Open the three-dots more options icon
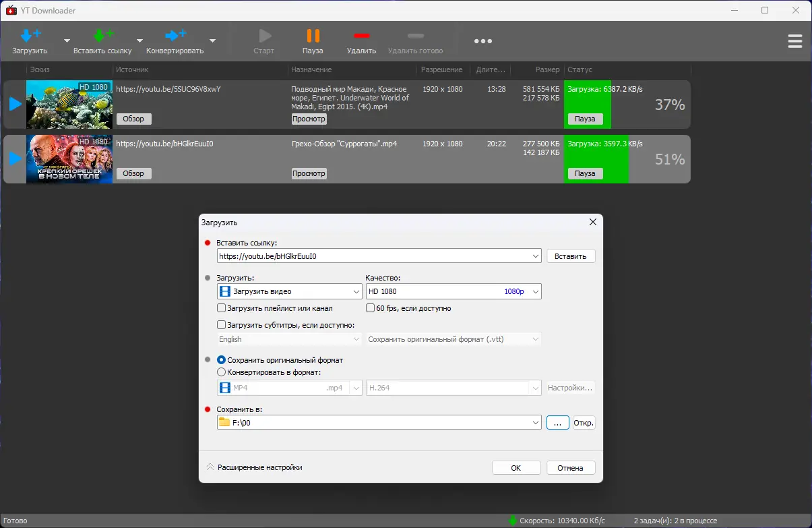 point(483,41)
